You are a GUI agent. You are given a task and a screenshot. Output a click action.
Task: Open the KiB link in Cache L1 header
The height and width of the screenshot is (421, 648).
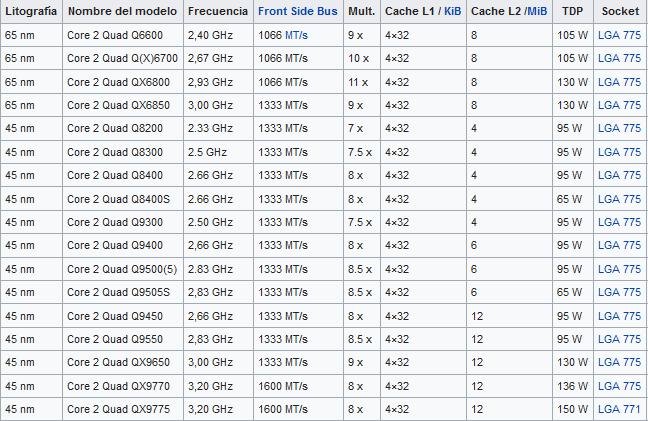coord(453,11)
